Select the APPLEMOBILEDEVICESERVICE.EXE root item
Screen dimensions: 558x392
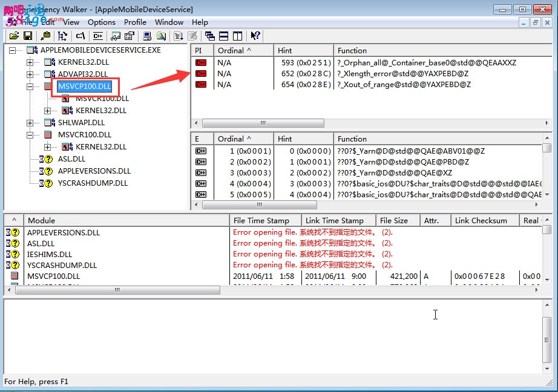[100, 50]
